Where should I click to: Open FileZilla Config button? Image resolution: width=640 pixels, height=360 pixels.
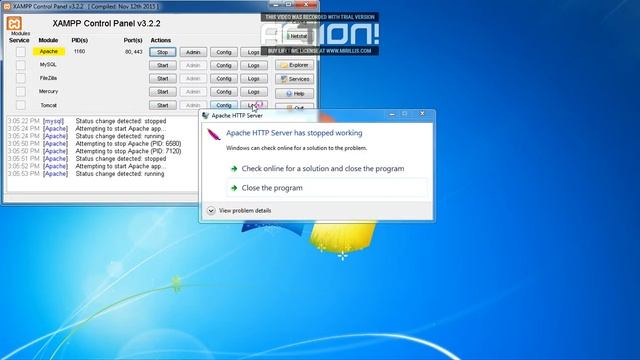point(224,78)
